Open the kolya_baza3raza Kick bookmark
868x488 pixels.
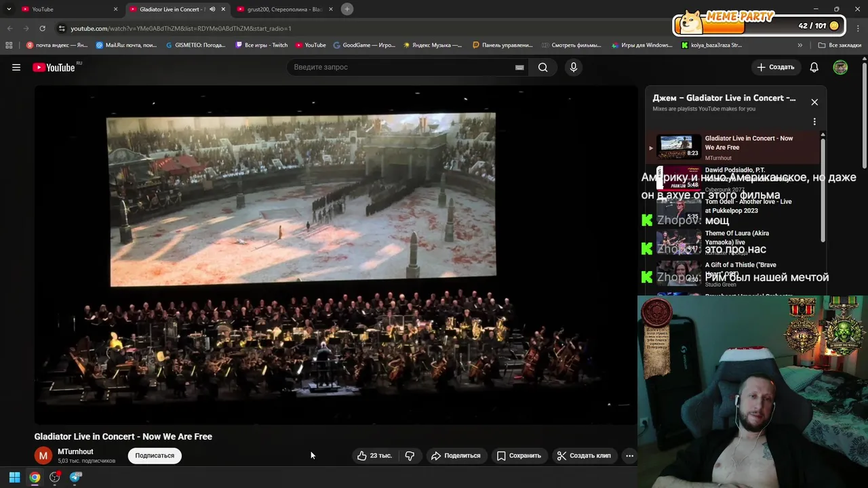(711, 45)
